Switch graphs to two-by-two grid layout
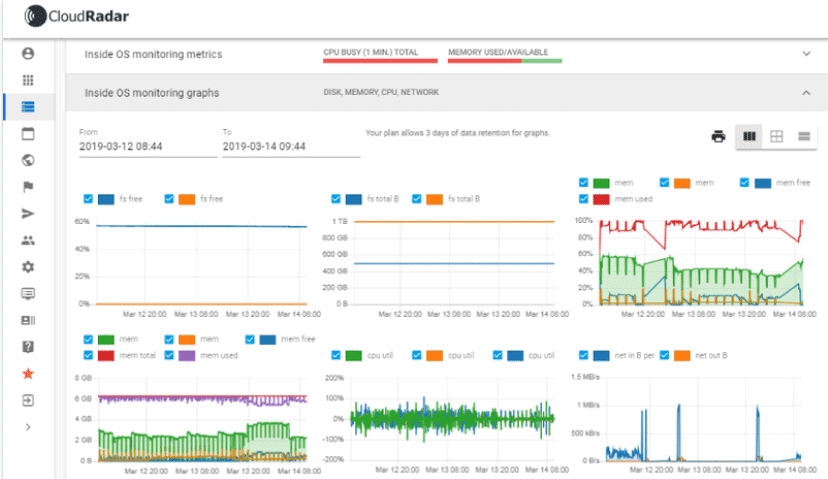 776,136
